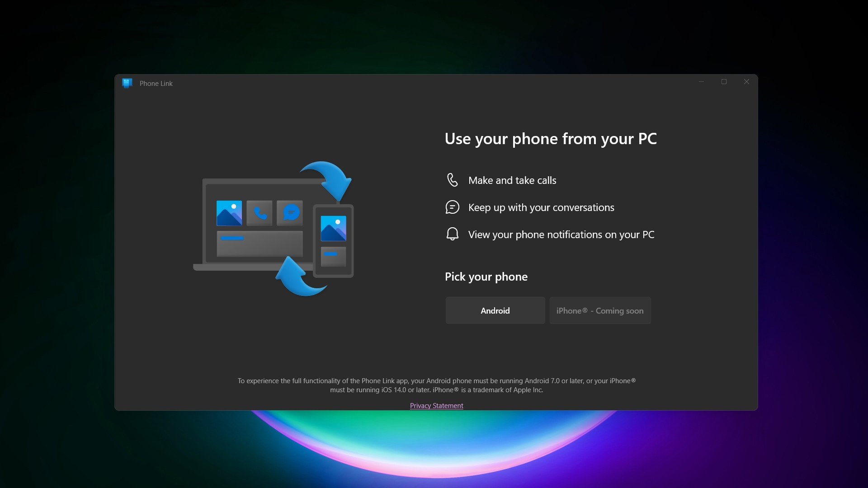868x488 pixels.
Task: Click the 'Pick your phone' heading
Action: click(x=486, y=277)
